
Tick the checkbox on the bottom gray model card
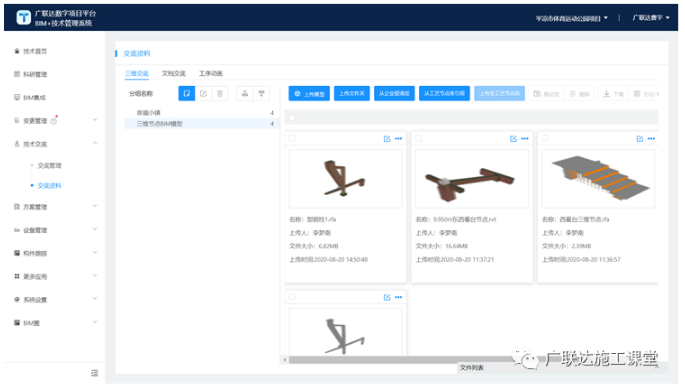[292, 297]
